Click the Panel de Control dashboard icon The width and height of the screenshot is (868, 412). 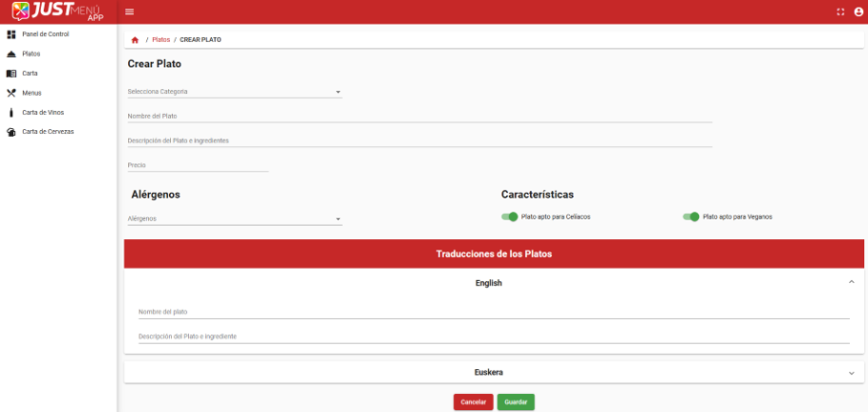point(11,34)
